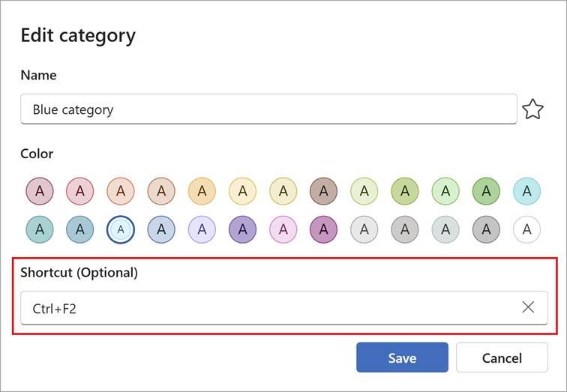The image size is (567, 392).
Task: Select the dark purple color swatch
Action: [x=242, y=230]
